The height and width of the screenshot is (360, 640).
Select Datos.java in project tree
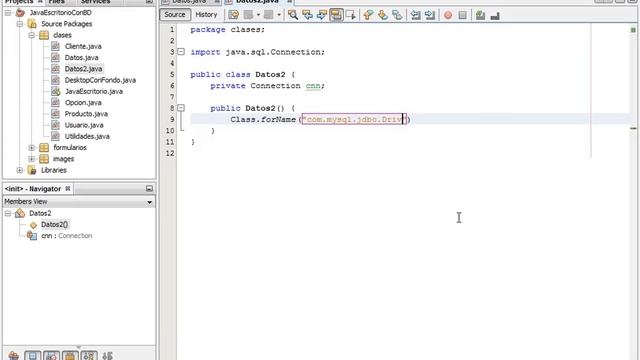coord(81,58)
